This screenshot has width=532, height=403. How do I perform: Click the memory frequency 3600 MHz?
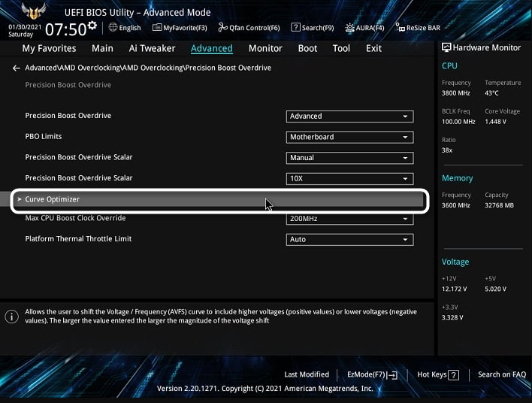click(x=455, y=205)
